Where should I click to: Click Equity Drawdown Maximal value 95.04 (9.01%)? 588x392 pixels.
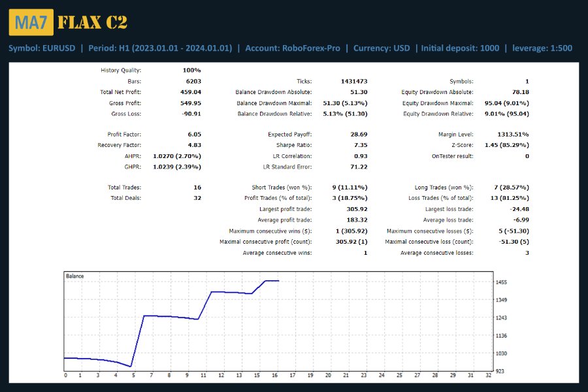coord(506,103)
